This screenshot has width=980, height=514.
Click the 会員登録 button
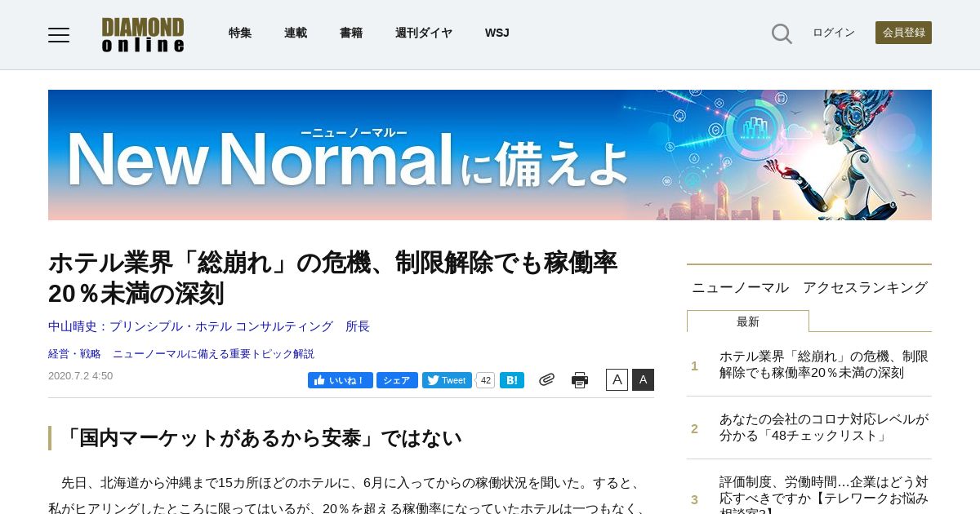[903, 33]
